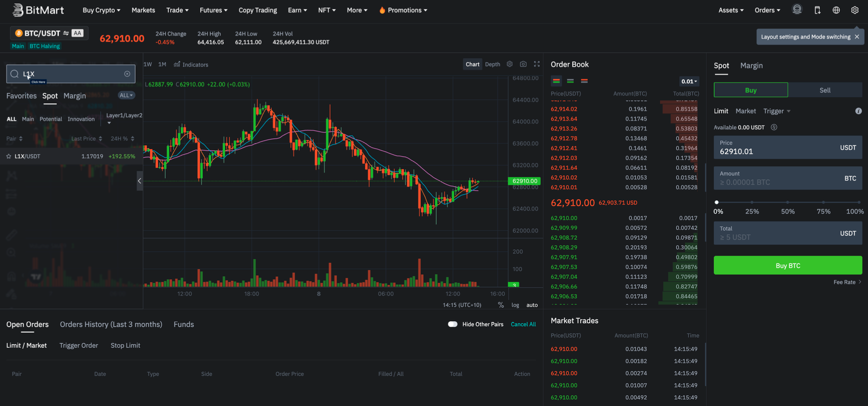This screenshot has width=868, height=406.
Task: Toggle percent scale on the chart
Action: 501,305
